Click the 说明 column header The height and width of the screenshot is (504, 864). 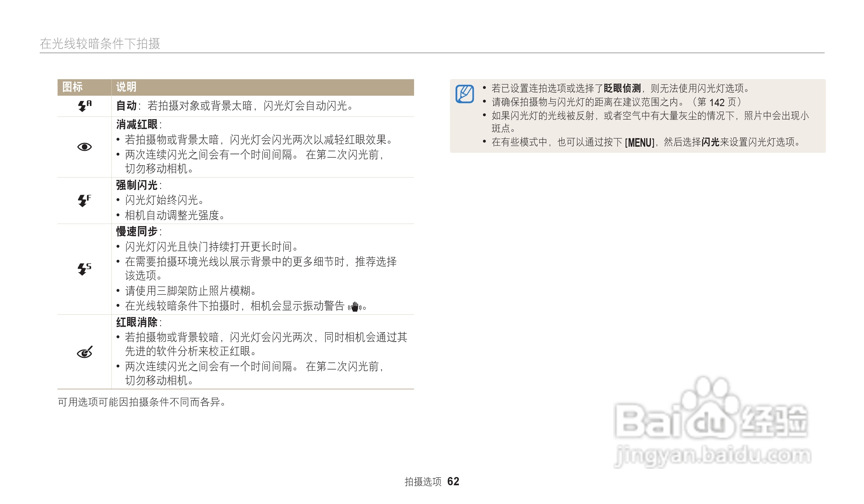[x=126, y=87]
